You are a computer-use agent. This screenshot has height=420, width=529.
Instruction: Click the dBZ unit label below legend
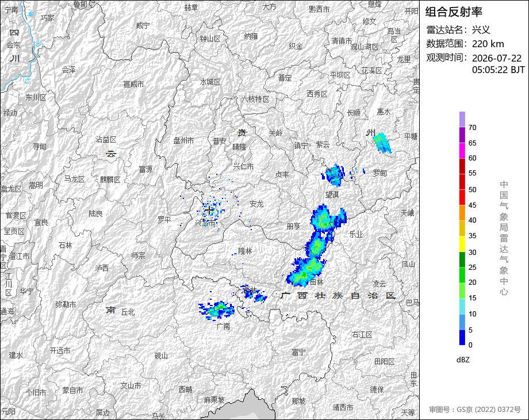(x=463, y=360)
